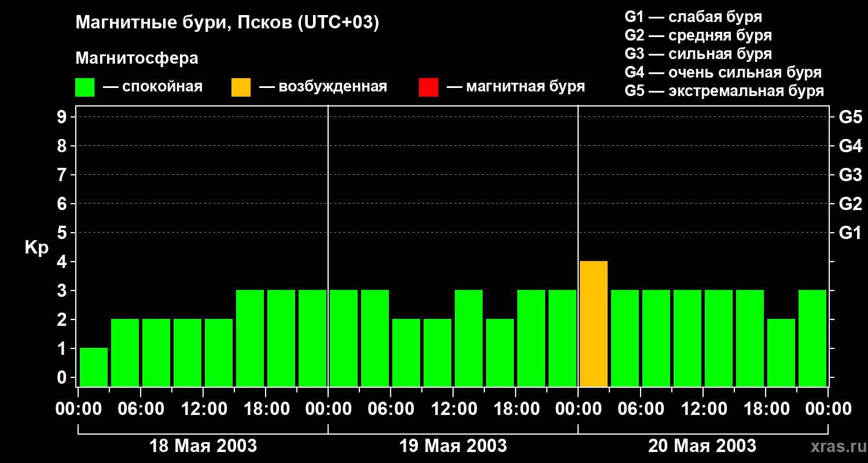Click the G2 marker on the right axis
This screenshot has width=868, height=463.
point(850,204)
